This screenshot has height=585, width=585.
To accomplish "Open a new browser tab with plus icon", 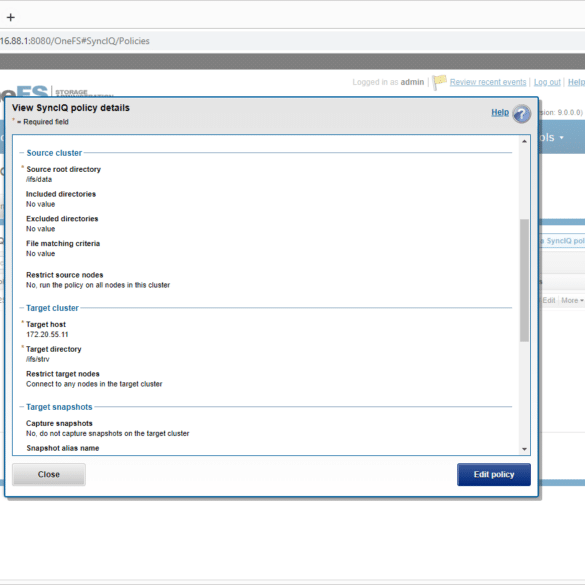I will [11, 17].
